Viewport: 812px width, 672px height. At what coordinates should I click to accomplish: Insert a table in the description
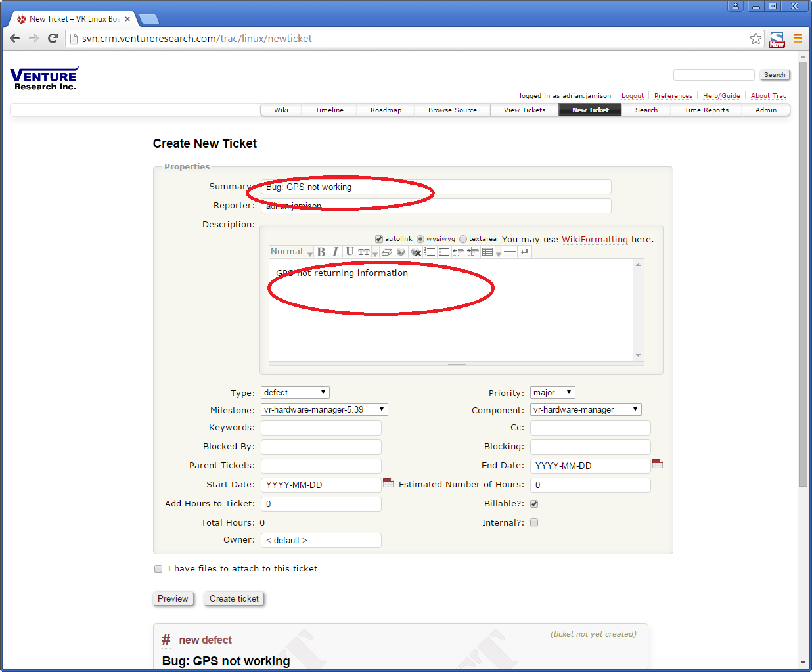point(487,252)
